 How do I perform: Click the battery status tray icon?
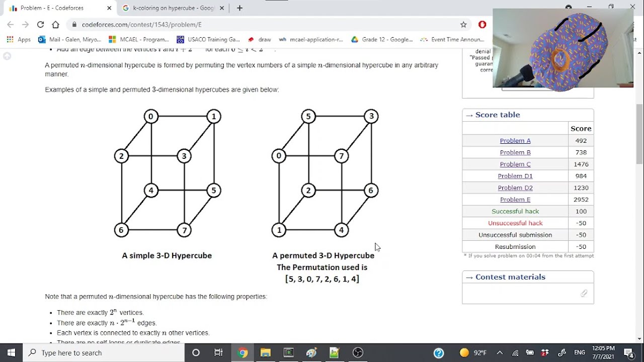[x=530, y=353]
